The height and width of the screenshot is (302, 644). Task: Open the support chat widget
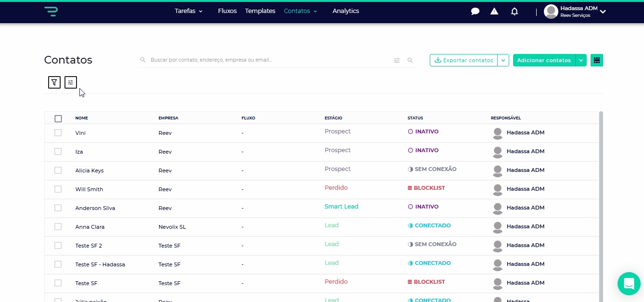(629, 283)
